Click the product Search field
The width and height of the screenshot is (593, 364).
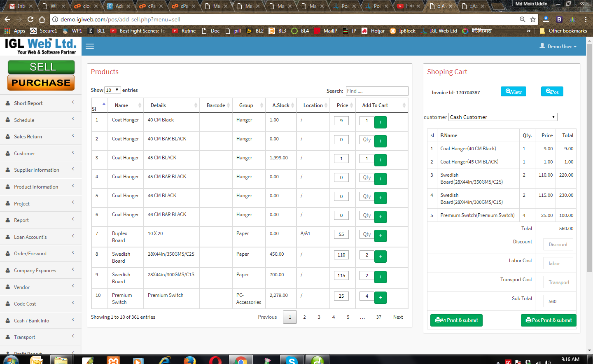[376, 91]
